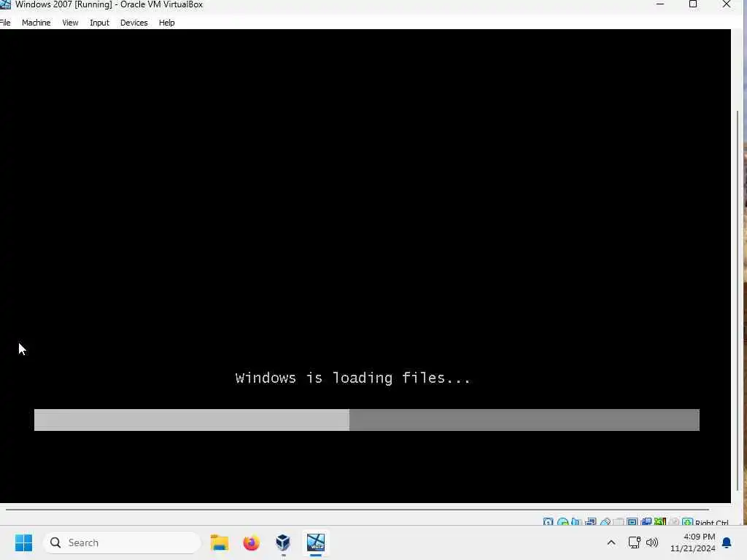This screenshot has width=747, height=560.
Task: Click the VirtualBox window title bar icon
Action: click(x=5, y=4)
